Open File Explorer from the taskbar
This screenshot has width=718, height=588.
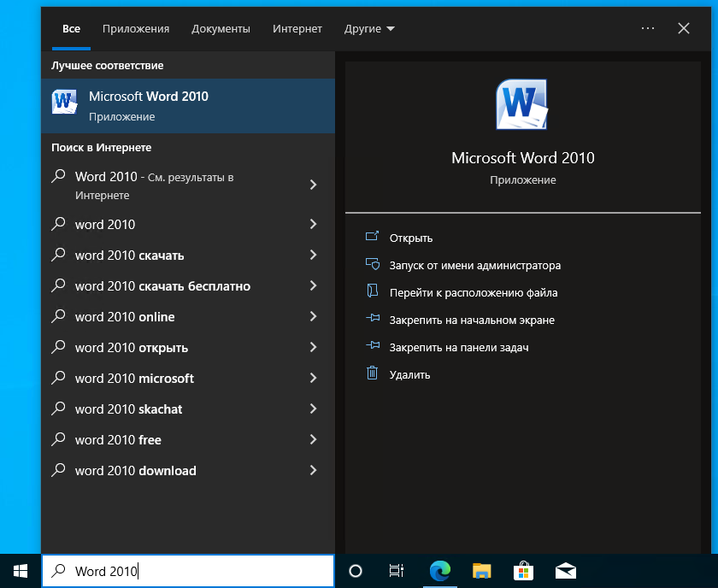[x=482, y=571]
